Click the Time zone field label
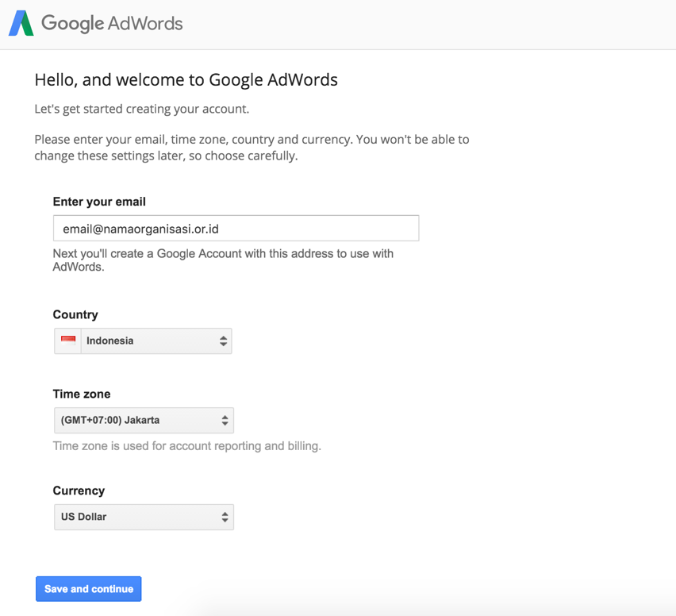Screen dimensions: 676x616 pyautogui.click(x=82, y=394)
